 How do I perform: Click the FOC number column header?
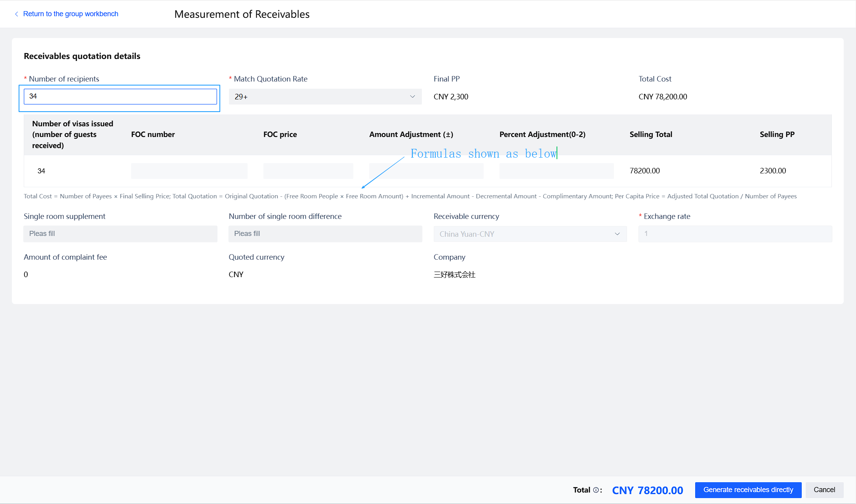coord(153,135)
